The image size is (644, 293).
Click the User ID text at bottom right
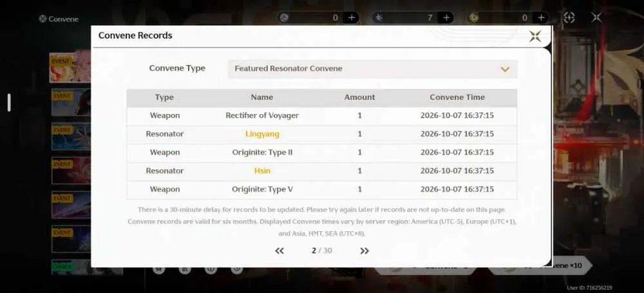(589, 288)
